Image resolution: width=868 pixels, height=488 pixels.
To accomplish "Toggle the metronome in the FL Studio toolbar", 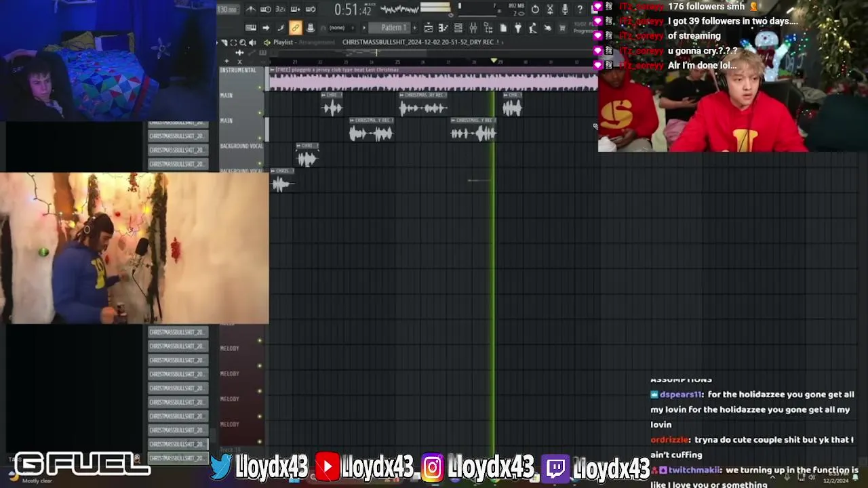I will coord(251,9).
